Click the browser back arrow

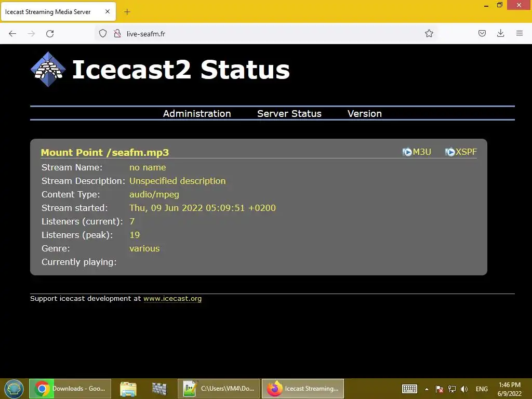pos(12,34)
